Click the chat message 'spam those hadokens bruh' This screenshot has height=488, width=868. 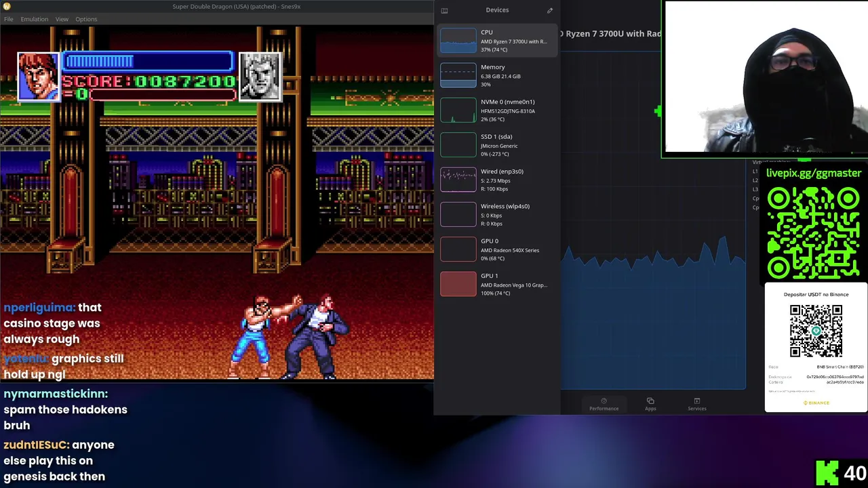[65, 418]
